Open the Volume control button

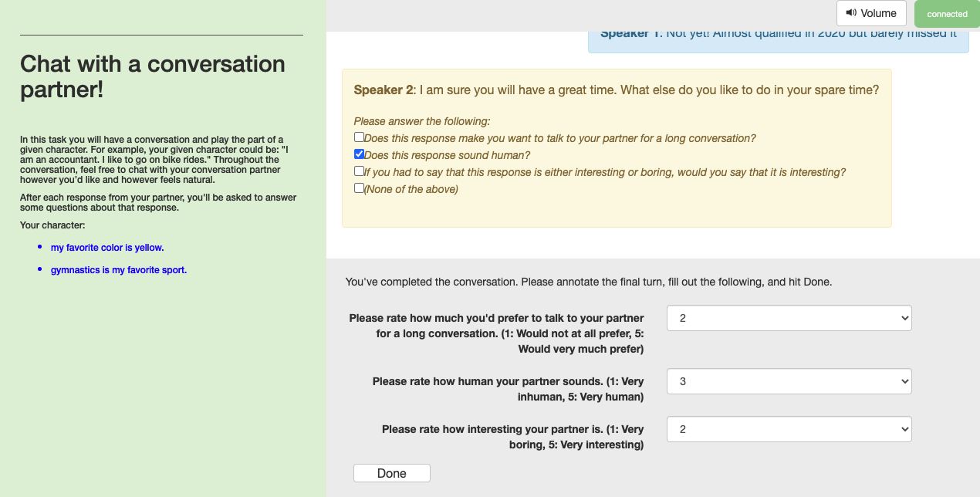(871, 13)
